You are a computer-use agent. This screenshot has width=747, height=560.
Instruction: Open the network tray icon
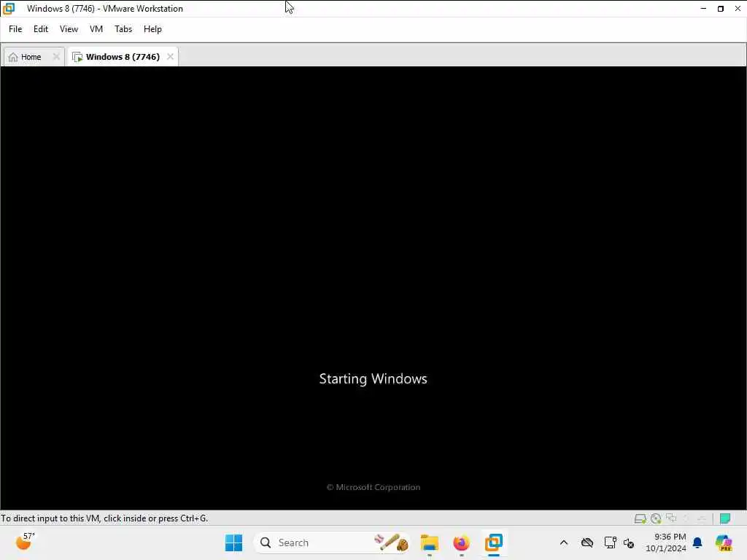(x=610, y=542)
